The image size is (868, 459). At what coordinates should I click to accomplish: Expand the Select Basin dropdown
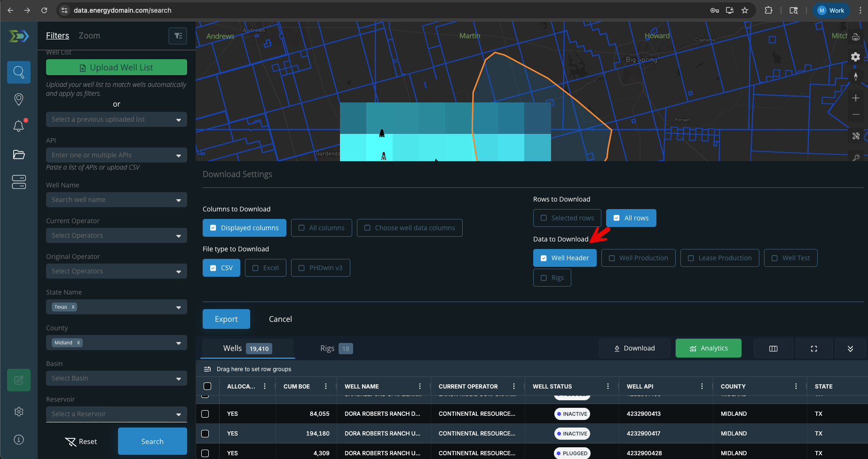[178, 379]
